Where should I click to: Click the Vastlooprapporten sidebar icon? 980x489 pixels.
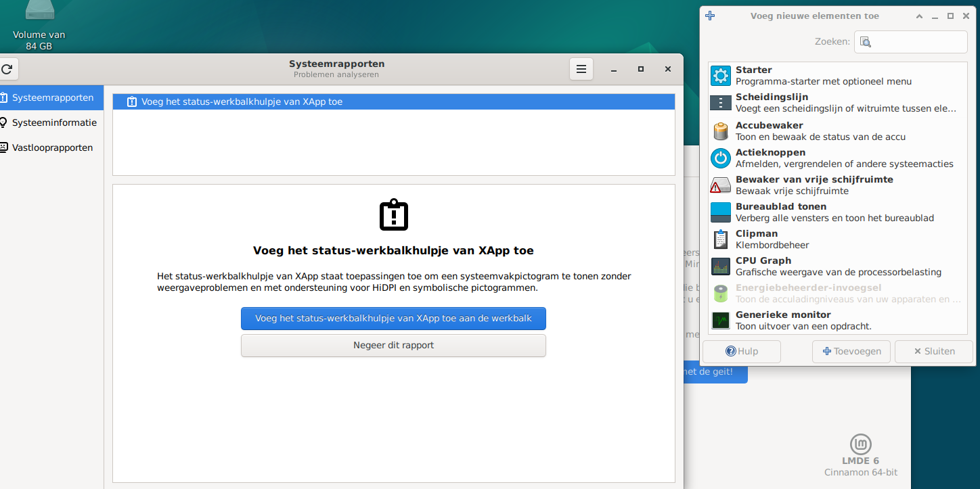[3, 147]
